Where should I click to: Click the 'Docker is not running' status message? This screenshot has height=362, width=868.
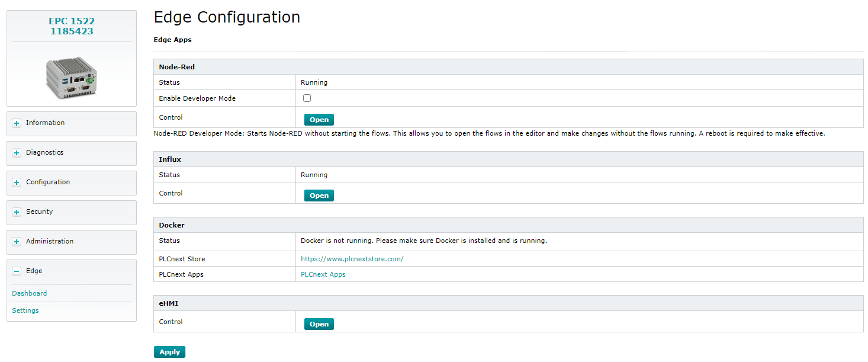pyautogui.click(x=424, y=241)
